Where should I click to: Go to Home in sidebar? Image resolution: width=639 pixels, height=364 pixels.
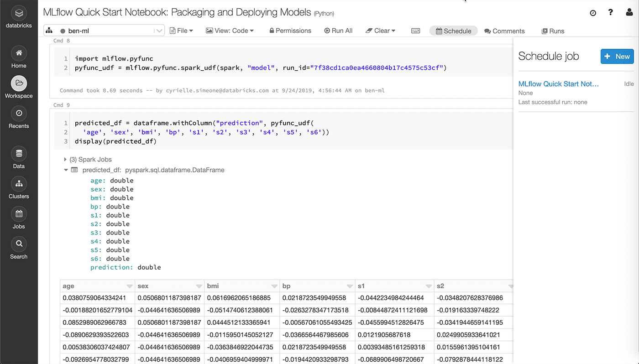(x=19, y=53)
